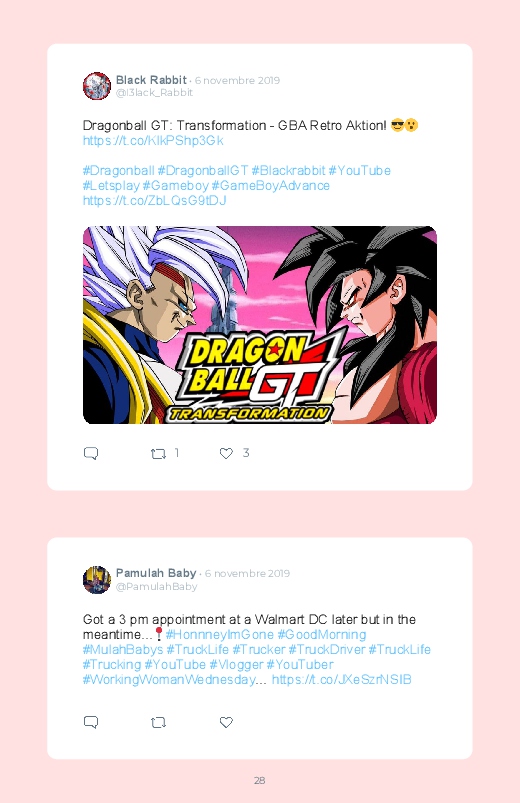
Task: Like the Pamulah Baby tweet
Action: 226,722
